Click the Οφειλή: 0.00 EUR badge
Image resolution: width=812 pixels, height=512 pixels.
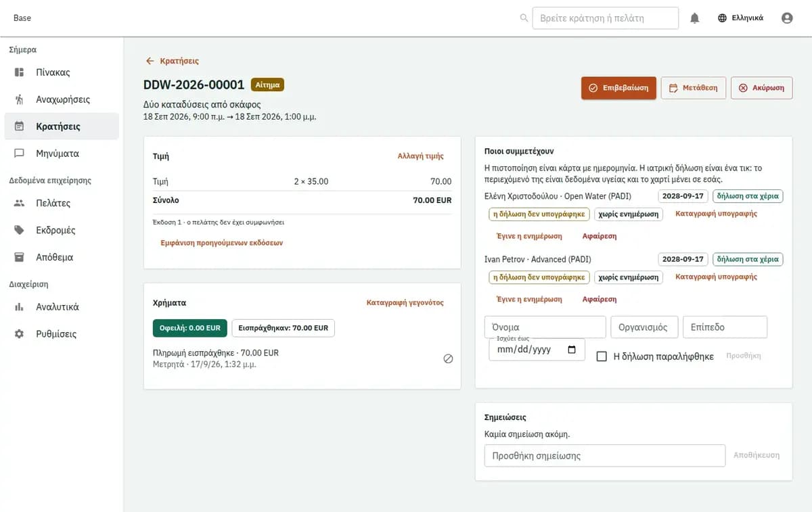click(189, 328)
